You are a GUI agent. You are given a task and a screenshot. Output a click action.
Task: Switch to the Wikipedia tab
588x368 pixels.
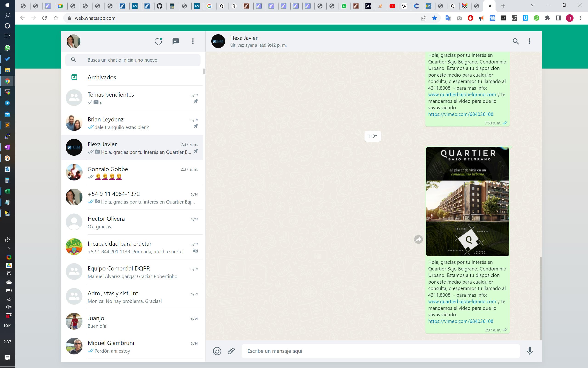coord(404,6)
